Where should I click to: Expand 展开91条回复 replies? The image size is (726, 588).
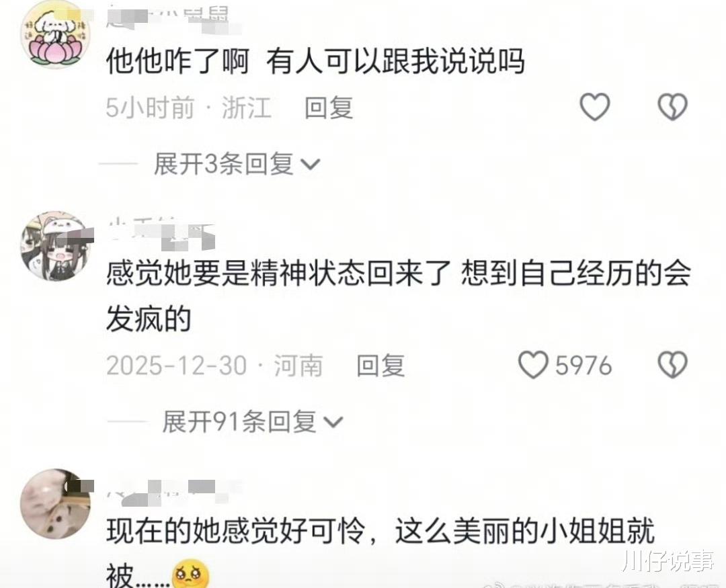tap(239, 421)
